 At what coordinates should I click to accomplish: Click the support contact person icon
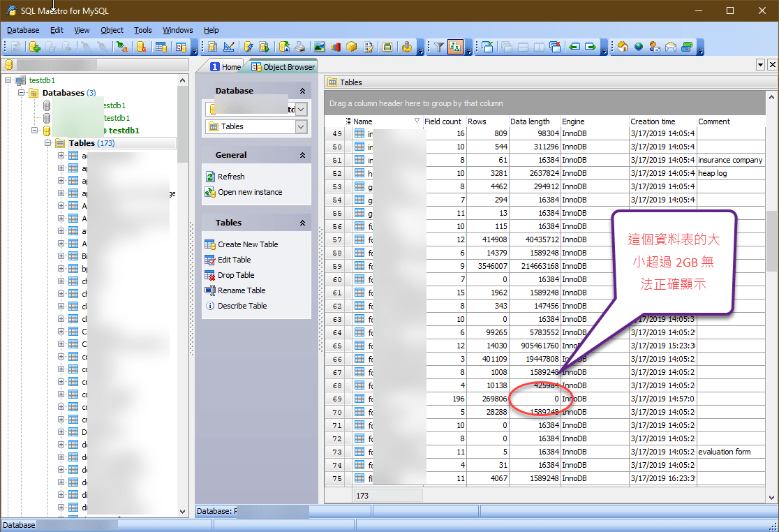(x=655, y=47)
